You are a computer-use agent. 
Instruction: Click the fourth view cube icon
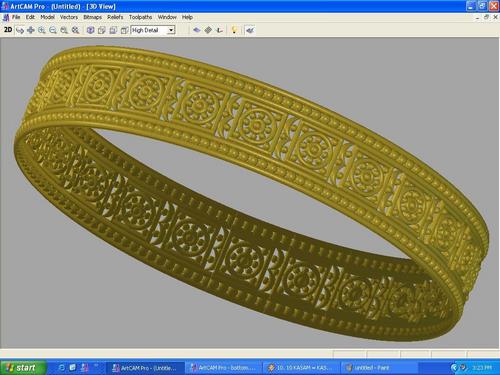[124, 30]
